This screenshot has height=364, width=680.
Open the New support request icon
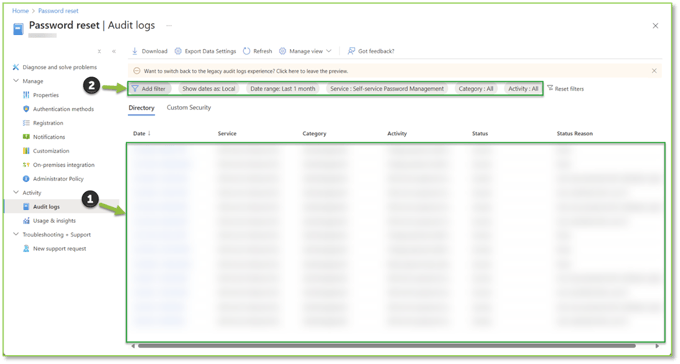pyautogui.click(x=26, y=249)
